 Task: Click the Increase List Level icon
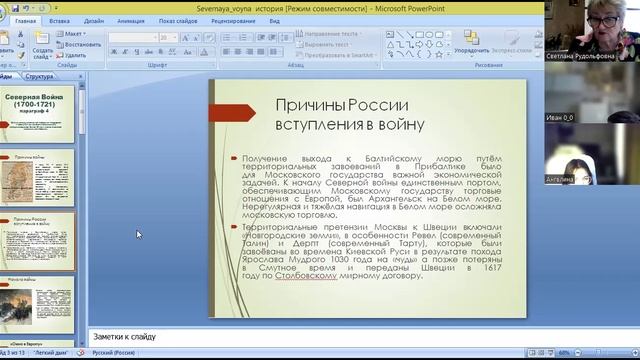[x=272, y=38]
